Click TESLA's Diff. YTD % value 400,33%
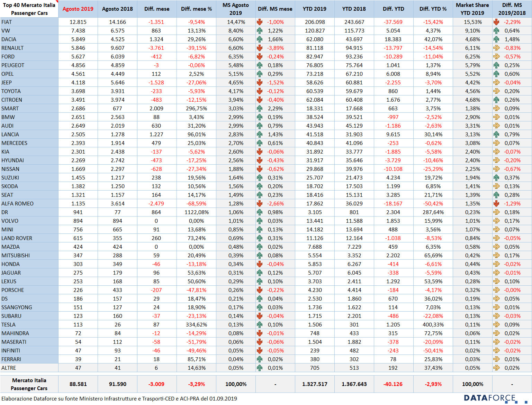The width and height of the screenshot is (532, 405). [x=433, y=324]
